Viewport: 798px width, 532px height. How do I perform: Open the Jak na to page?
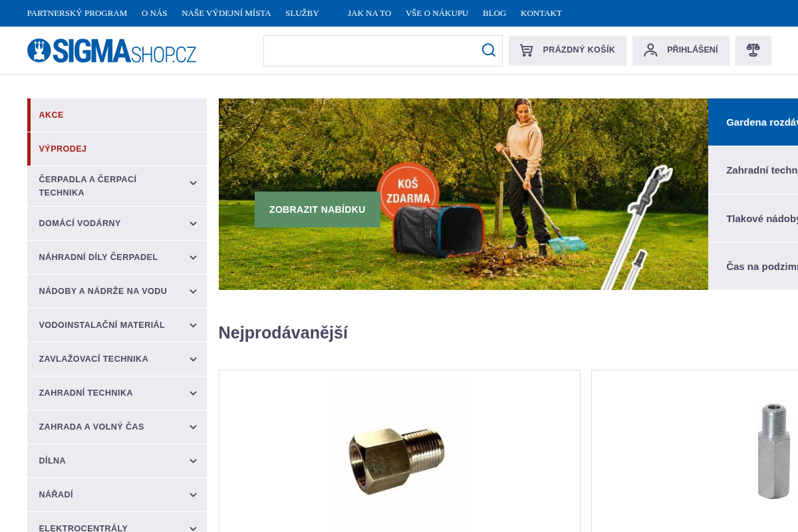[x=369, y=13]
